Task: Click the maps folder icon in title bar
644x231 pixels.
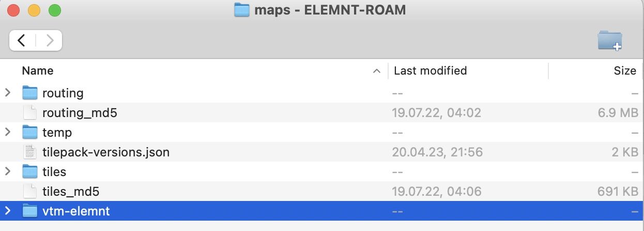Action: 242,10
